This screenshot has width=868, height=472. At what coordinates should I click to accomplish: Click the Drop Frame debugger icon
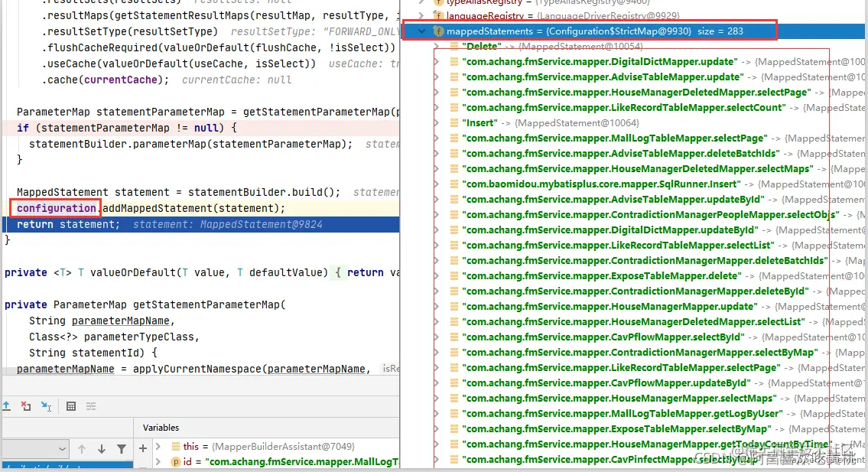point(26,406)
